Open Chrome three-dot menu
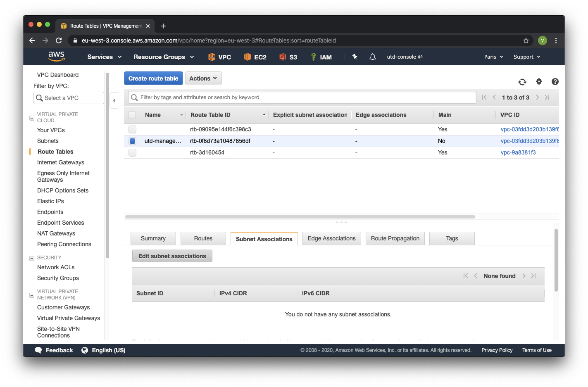 (x=556, y=40)
